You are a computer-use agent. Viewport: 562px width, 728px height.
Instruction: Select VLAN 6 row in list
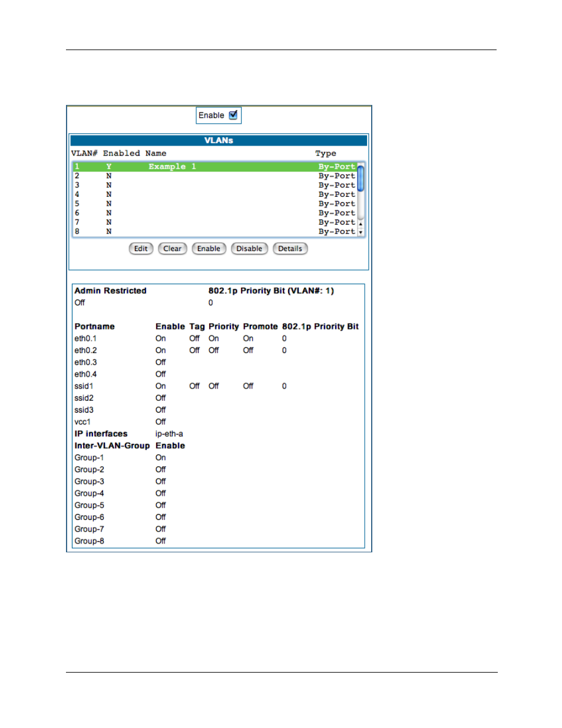coord(215,213)
